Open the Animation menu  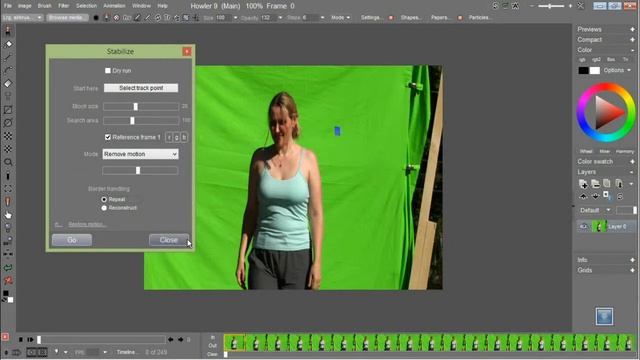114,6
